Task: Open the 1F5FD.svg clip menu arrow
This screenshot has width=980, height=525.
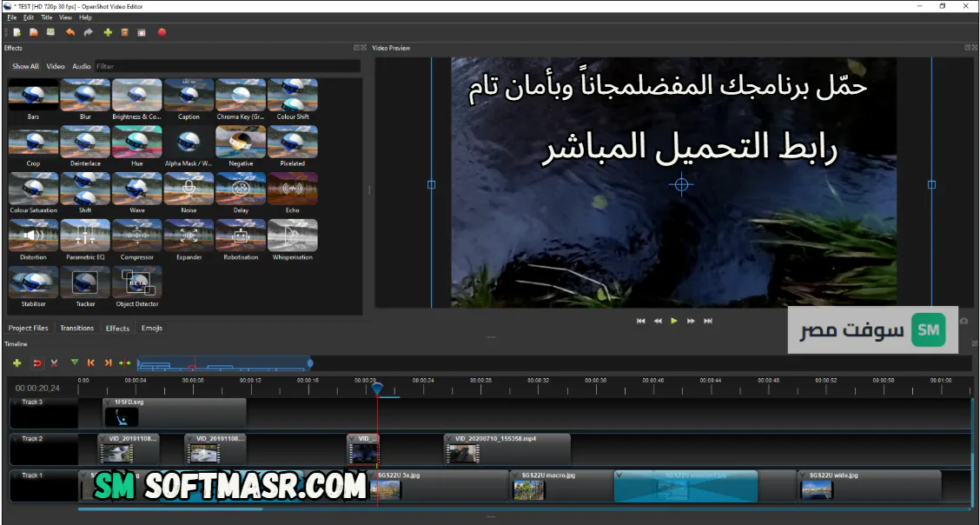Action: (x=108, y=402)
